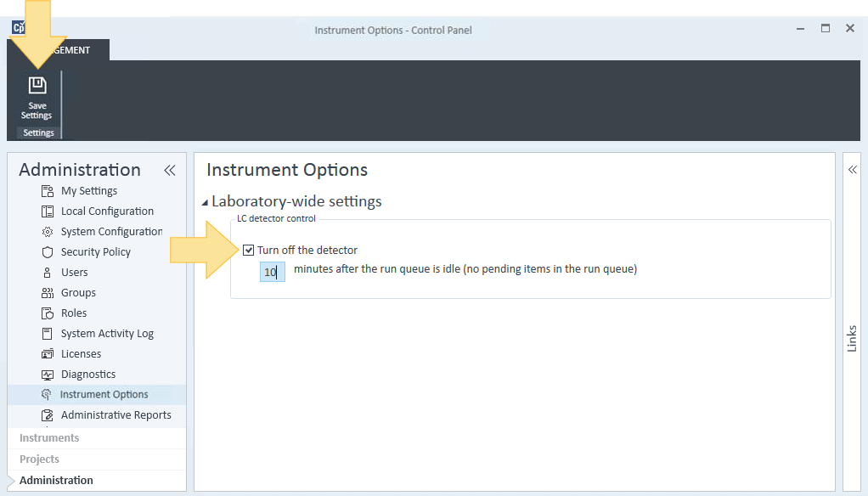Collapse the Administration navigation pane
The height and width of the screenshot is (496, 868).
point(169,171)
